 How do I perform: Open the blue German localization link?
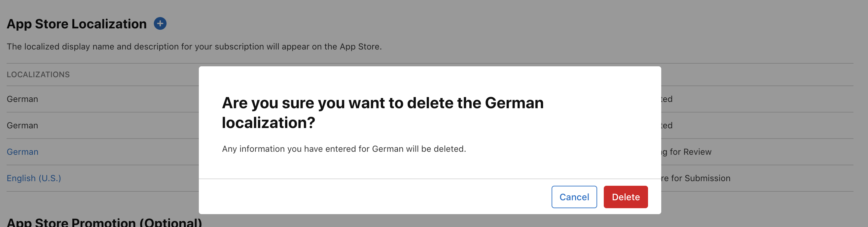click(x=22, y=152)
